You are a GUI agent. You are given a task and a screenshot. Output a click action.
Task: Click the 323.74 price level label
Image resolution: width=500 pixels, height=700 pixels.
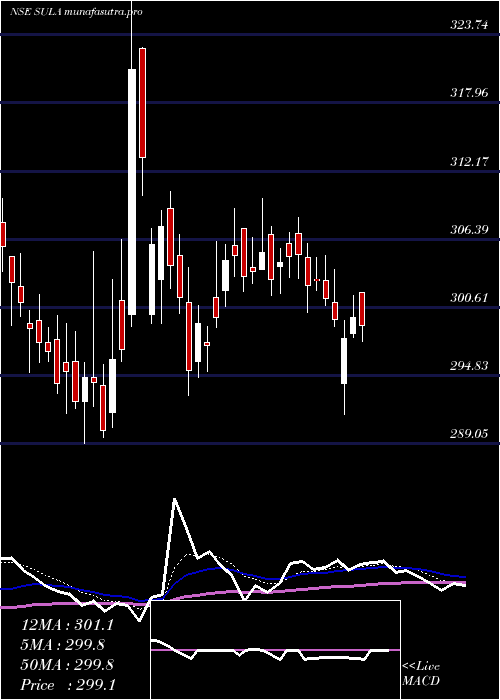469,25
